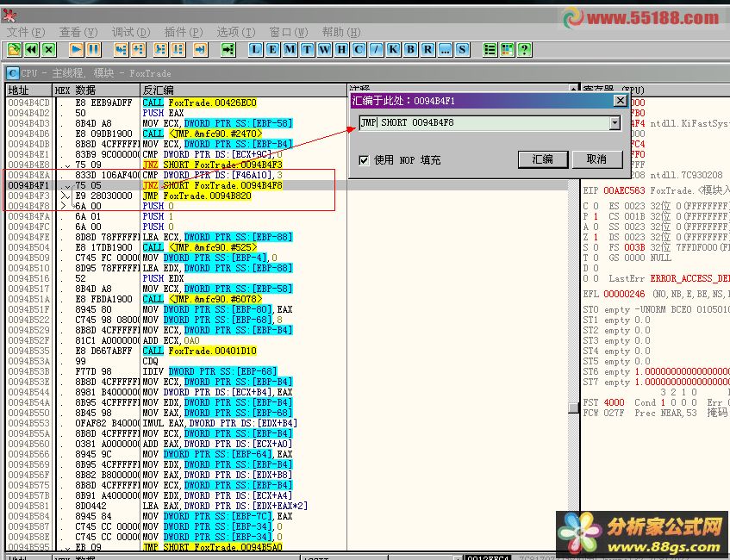This screenshot has width=730, height=560.
Task: Click the LastErr ERROR_ACCESS value
Action: click(690, 279)
